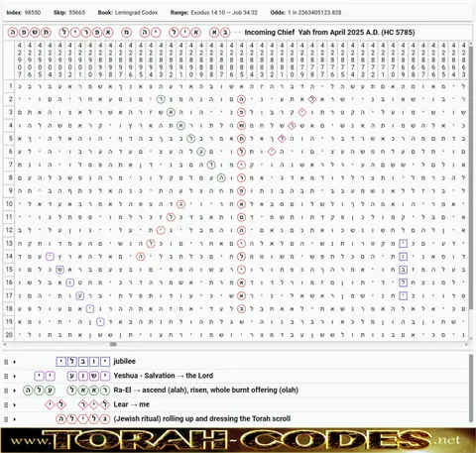The width and height of the screenshot is (476, 453).
Task: Click the blue-squared letter in row 13
Action: [403, 244]
